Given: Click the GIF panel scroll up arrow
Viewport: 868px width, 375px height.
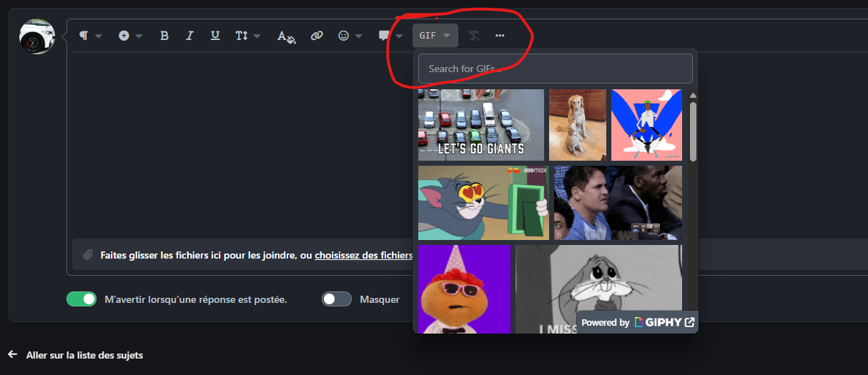Looking at the screenshot, I should pyautogui.click(x=693, y=95).
